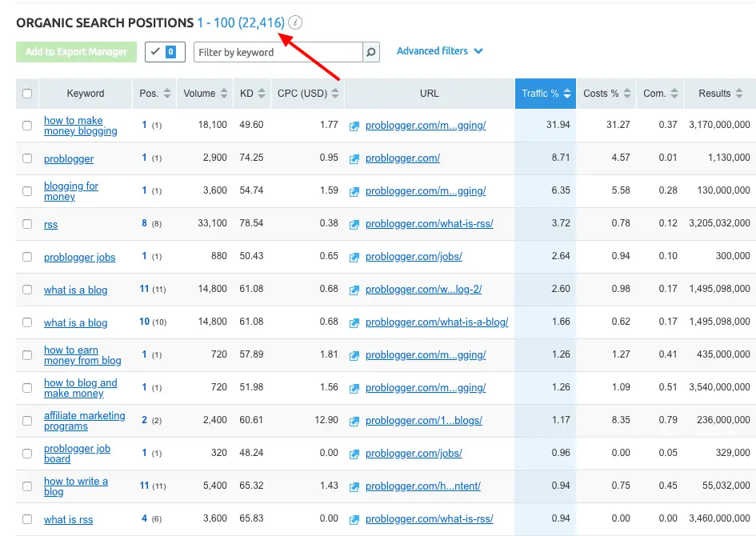Viewport: 756px width, 536px height.
Task: Open external link icon in the 'rss' row
Action: click(354, 225)
